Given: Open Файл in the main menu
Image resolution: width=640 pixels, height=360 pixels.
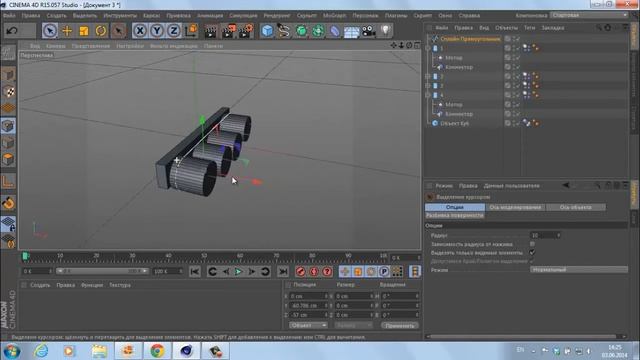Looking at the screenshot, I should point(9,16).
